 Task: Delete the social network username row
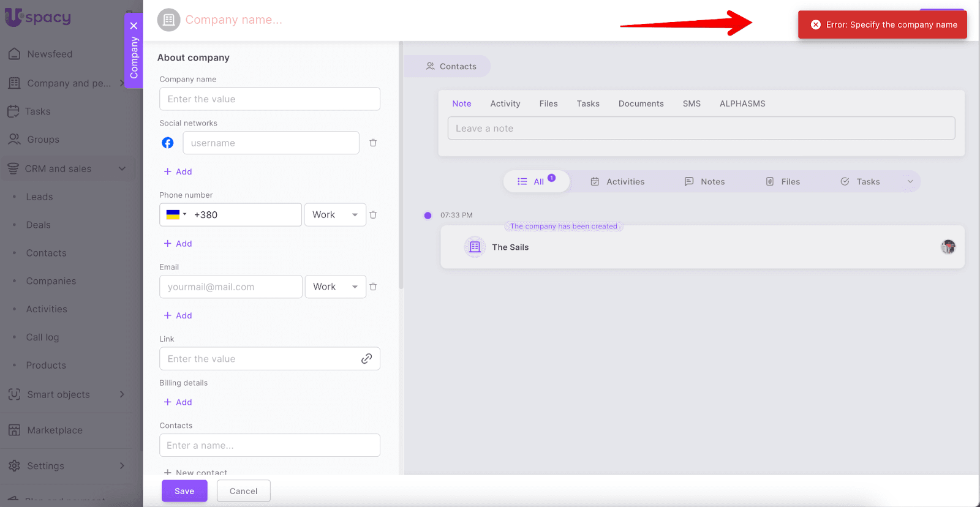point(373,143)
